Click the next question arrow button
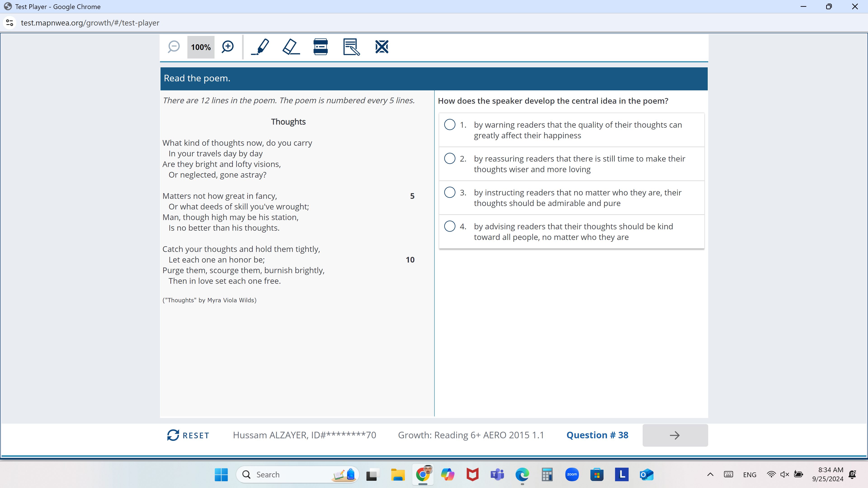This screenshot has height=488, width=868. pos(674,435)
